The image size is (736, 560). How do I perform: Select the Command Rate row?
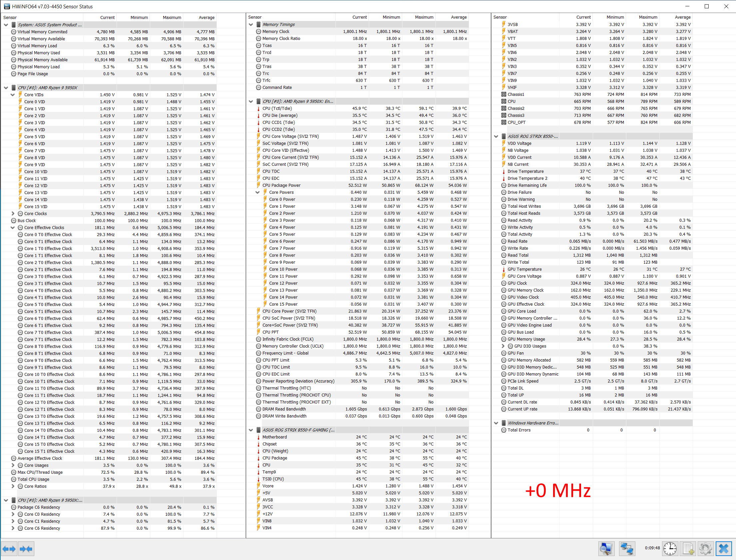358,87
